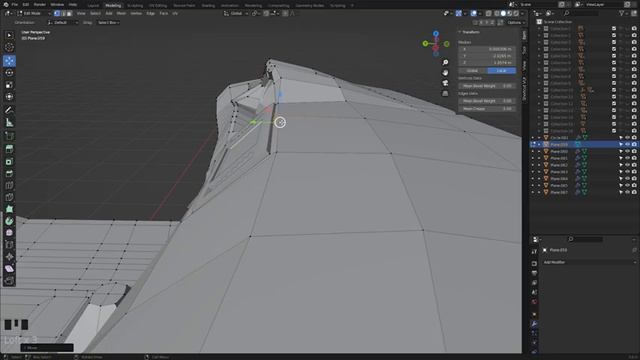
Task: Activate the Transform tool
Action: click(9, 97)
